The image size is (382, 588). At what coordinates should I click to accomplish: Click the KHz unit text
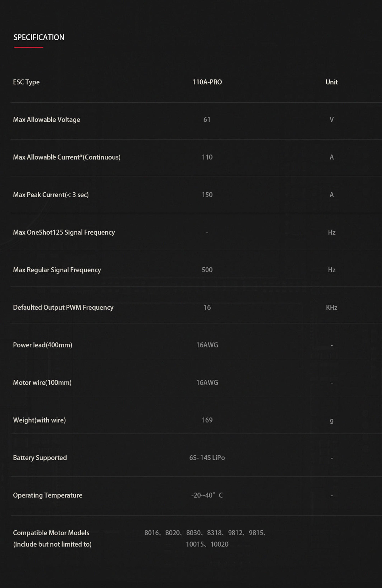pyautogui.click(x=331, y=307)
